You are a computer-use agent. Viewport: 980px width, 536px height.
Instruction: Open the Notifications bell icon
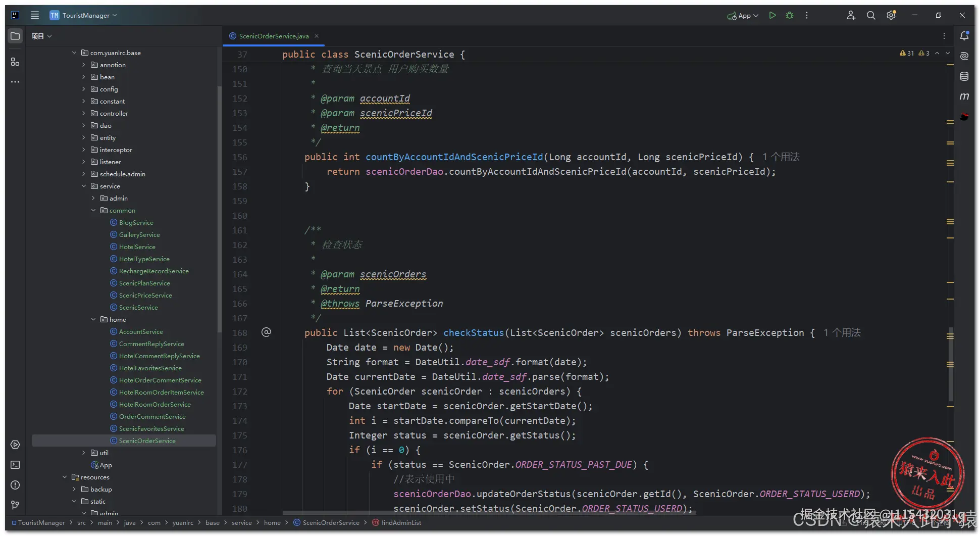click(x=964, y=36)
